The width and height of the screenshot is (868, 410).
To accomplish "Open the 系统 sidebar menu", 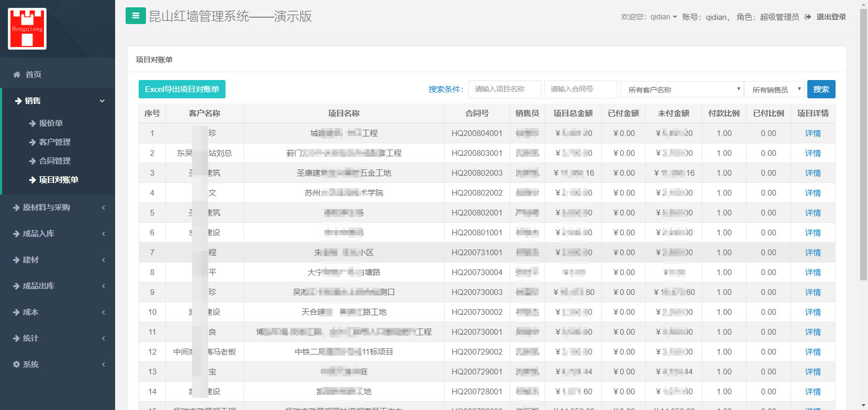I will 58,365.
